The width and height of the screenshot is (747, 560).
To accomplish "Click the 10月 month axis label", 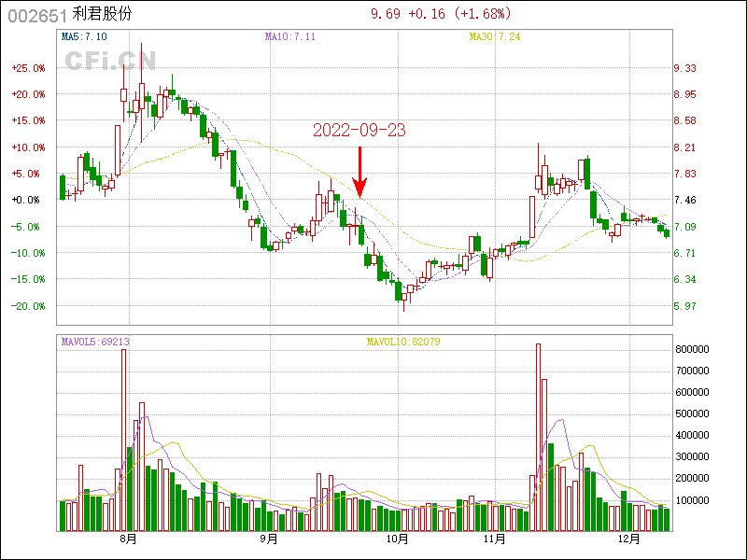I will pyautogui.click(x=398, y=539).
